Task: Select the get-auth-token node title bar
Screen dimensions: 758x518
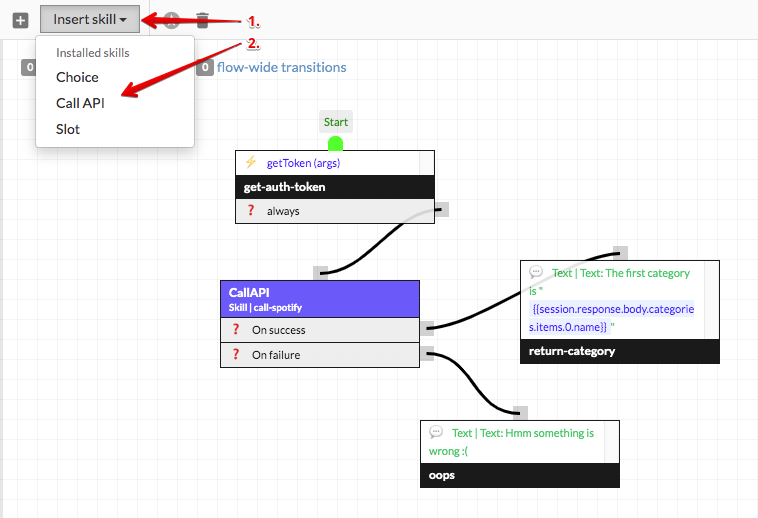Action: coord(335,187)
